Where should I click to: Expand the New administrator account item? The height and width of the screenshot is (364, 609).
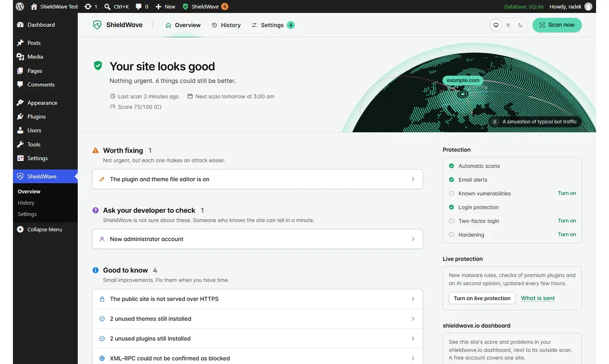click(258, 239)
